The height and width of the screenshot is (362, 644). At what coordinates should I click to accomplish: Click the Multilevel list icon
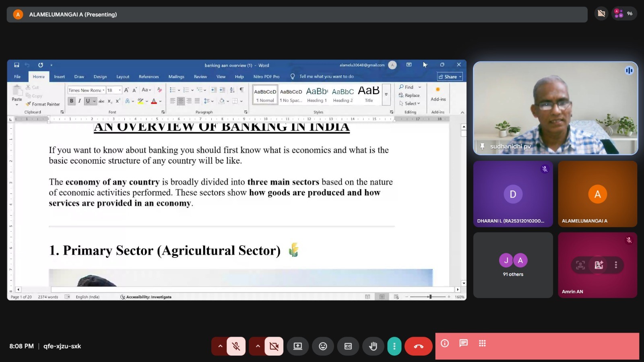coord(200,90)
